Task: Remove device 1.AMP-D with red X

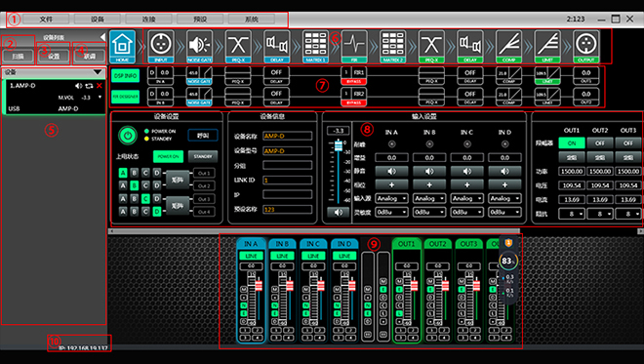Action: pos(99,86)
